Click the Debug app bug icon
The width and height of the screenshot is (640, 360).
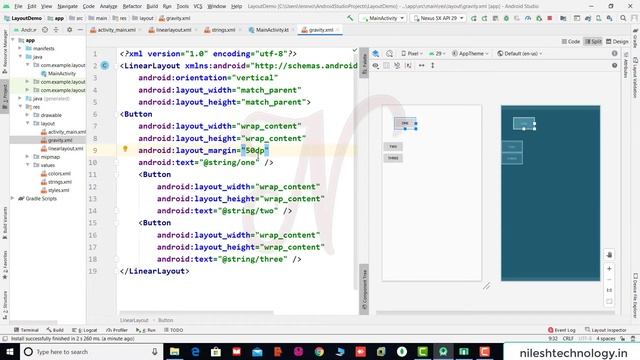pyautogui.click(x=506, y=18)
